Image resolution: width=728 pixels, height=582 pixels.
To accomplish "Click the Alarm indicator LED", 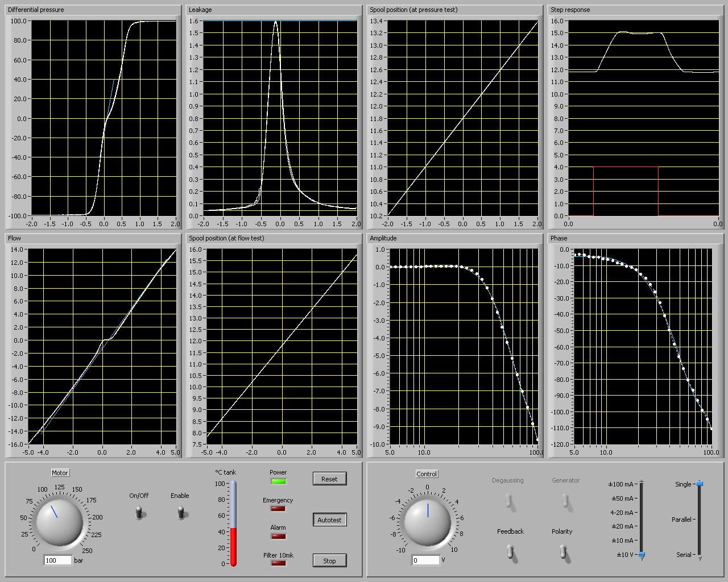I will [x=278, y=536].
